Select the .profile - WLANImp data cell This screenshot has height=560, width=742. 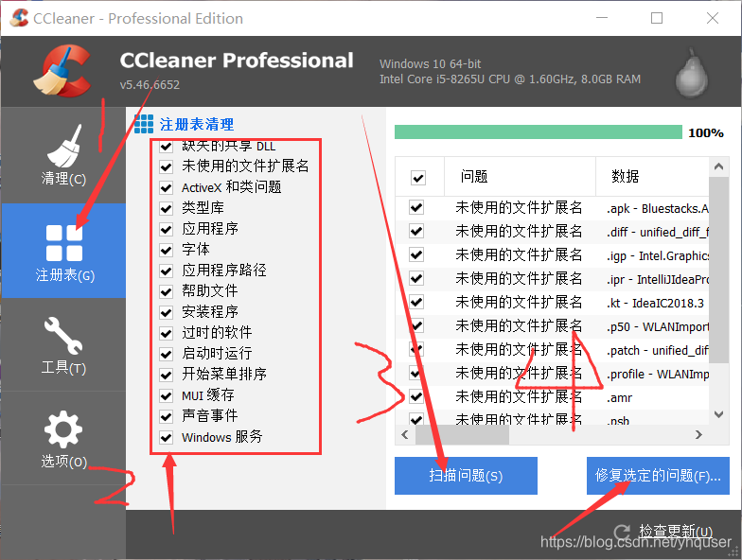658,374
